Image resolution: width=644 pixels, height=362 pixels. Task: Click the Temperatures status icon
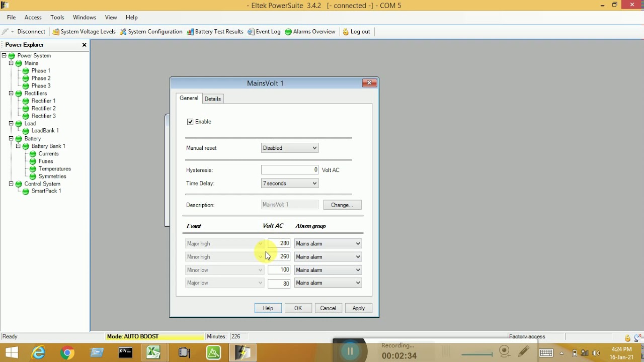pos(33,169)
